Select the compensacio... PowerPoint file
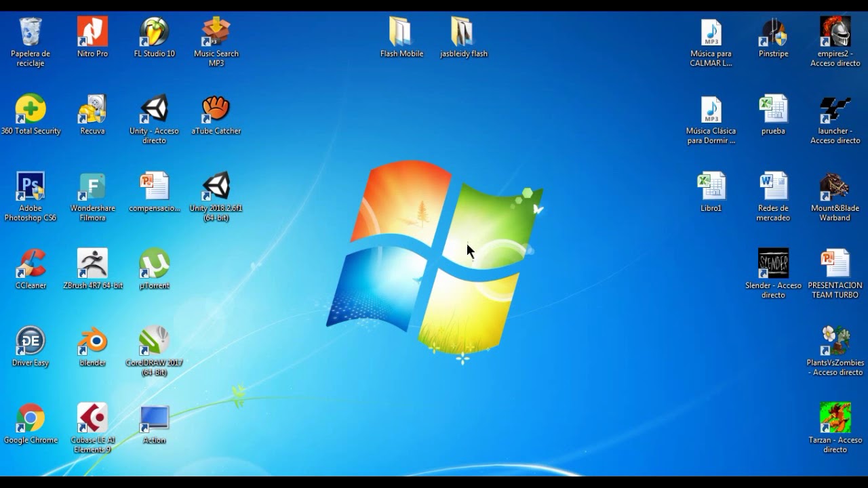This screenshot has height=488, width=868. point(154,186)
